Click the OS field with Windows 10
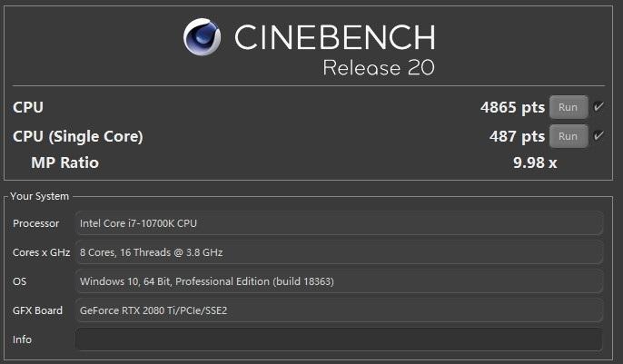The height and width of the screenshot is (364, 623). 339,281
